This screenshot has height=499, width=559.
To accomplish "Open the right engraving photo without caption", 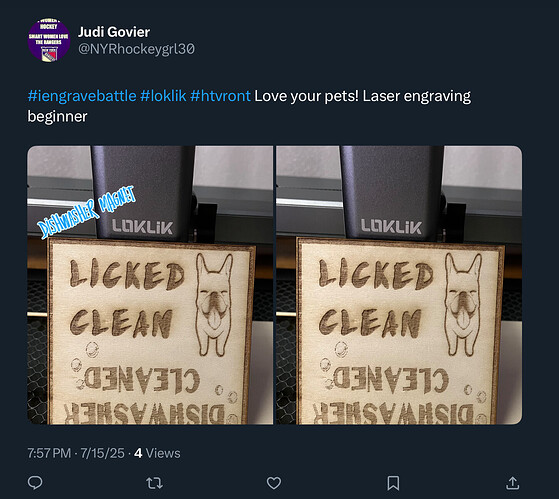I will (399, 285).
